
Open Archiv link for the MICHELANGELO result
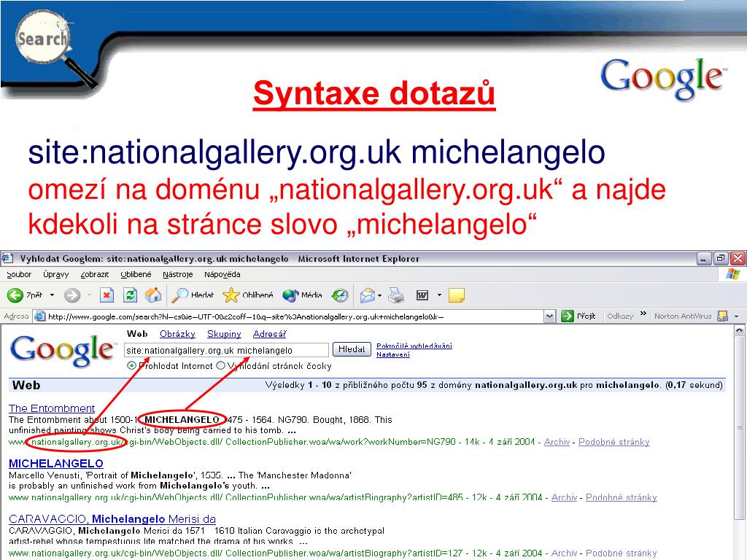pyautogui.click(x=564, y=497)
